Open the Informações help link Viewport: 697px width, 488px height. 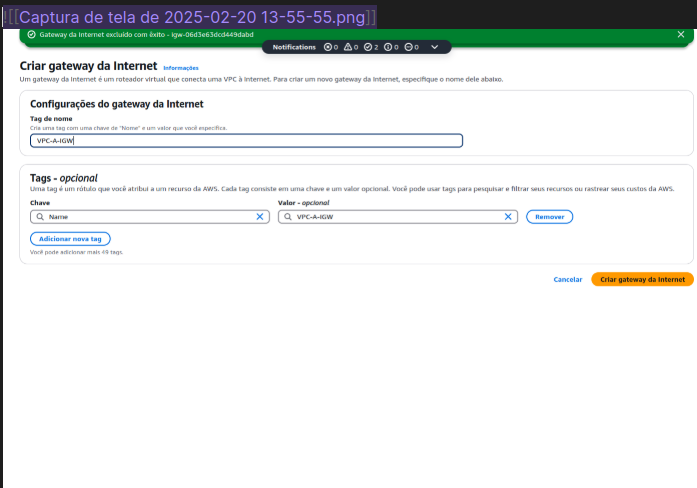[180, 67]
